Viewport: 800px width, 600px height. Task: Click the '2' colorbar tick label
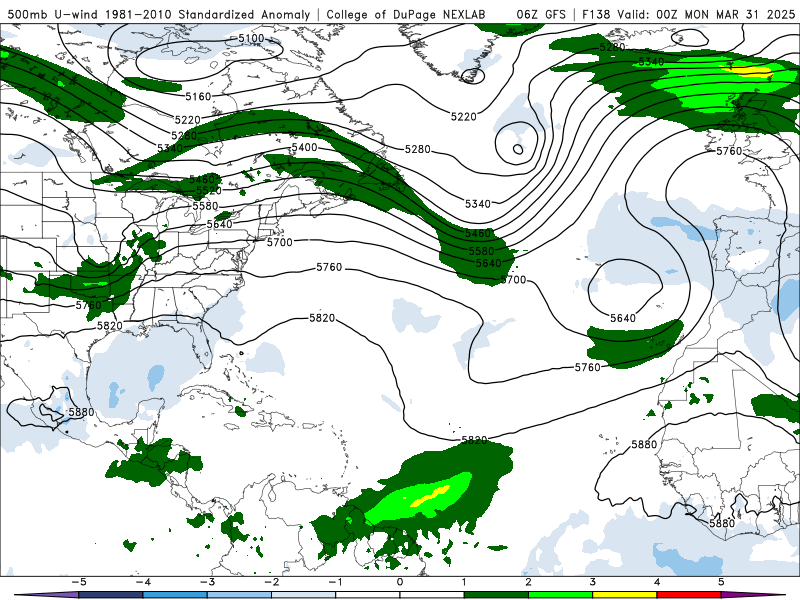529,582
